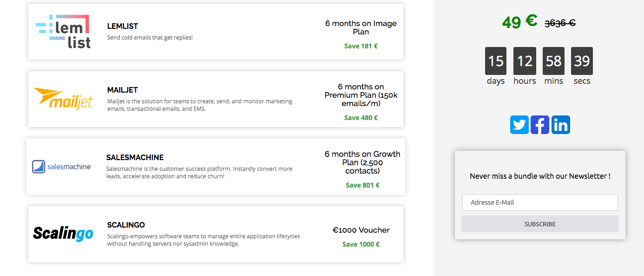
Task: Open the MAILJET deal title
Action: coord(123,90)
